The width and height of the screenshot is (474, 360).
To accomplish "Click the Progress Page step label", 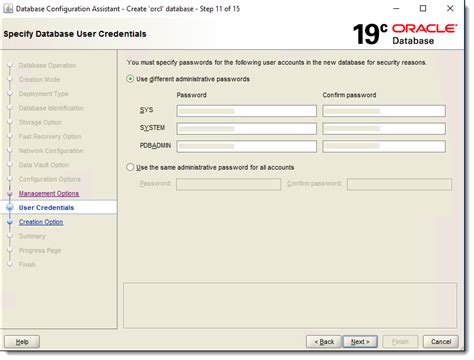I will click(x=40, y=250).
